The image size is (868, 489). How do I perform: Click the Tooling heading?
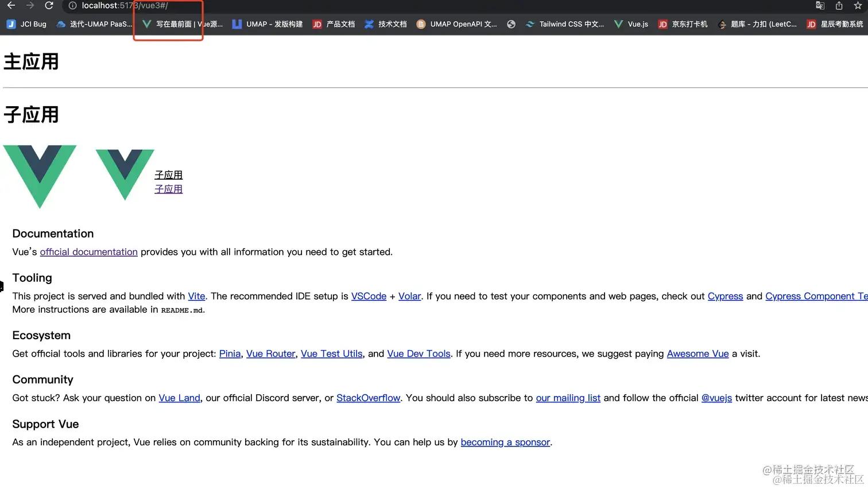point(32,278)
